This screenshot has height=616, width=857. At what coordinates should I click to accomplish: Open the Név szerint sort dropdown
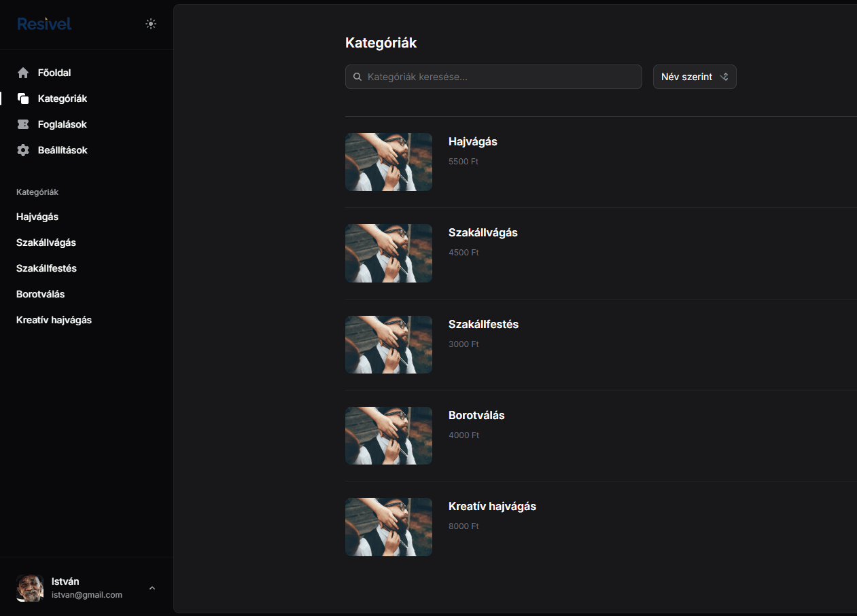[695, 77]
